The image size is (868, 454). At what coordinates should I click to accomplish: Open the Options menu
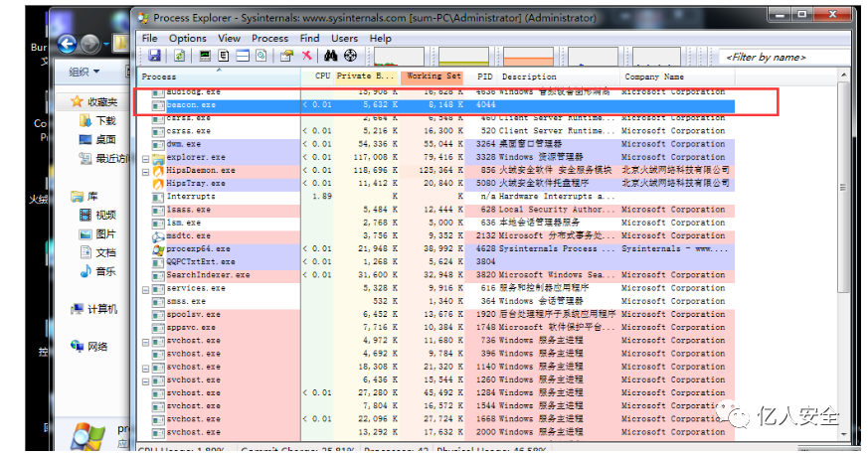[188, 38]
